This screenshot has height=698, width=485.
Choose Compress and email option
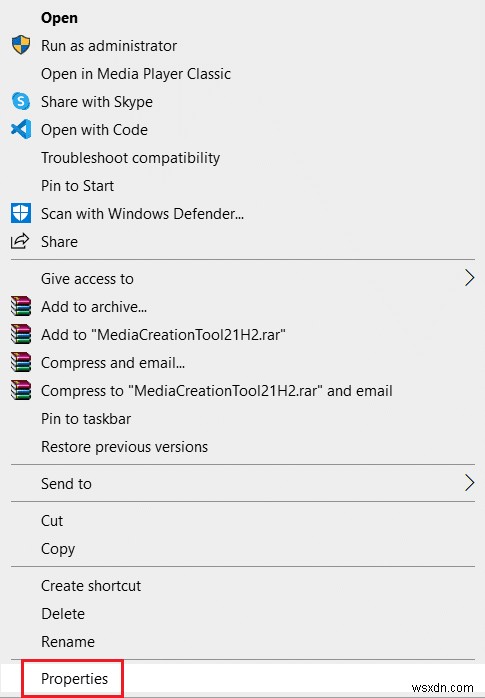(113, 363)
